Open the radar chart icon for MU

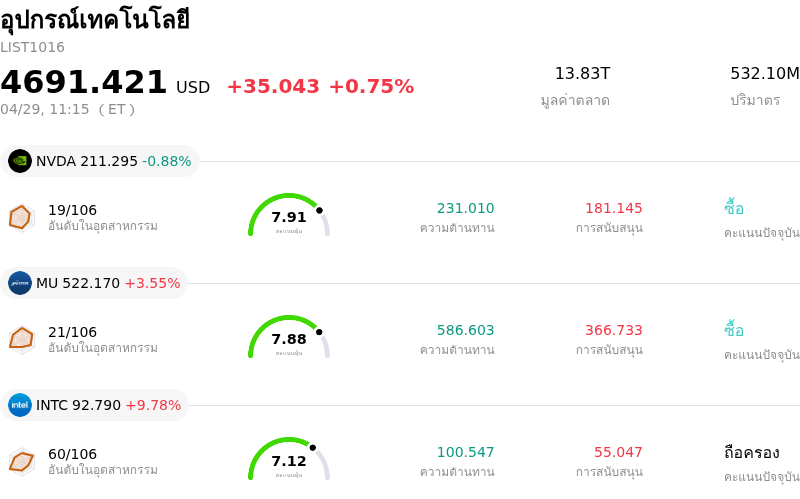(21, 339)
